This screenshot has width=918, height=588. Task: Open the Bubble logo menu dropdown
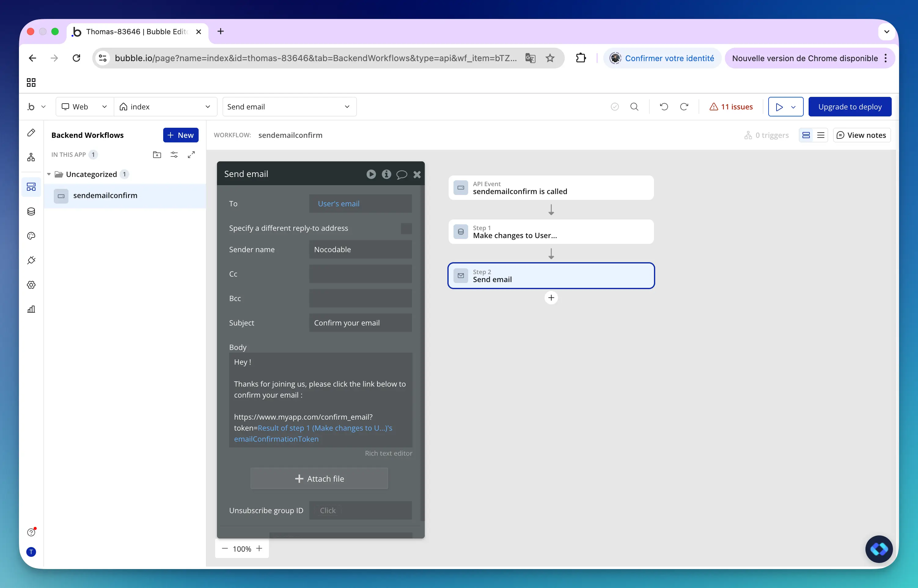[x=37, y=107]
